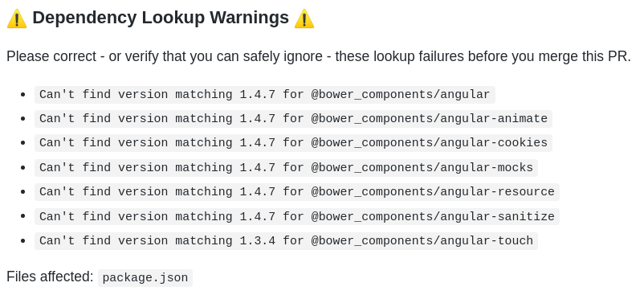Click the package.json file label
644x295 pixels.
(145, 278)
